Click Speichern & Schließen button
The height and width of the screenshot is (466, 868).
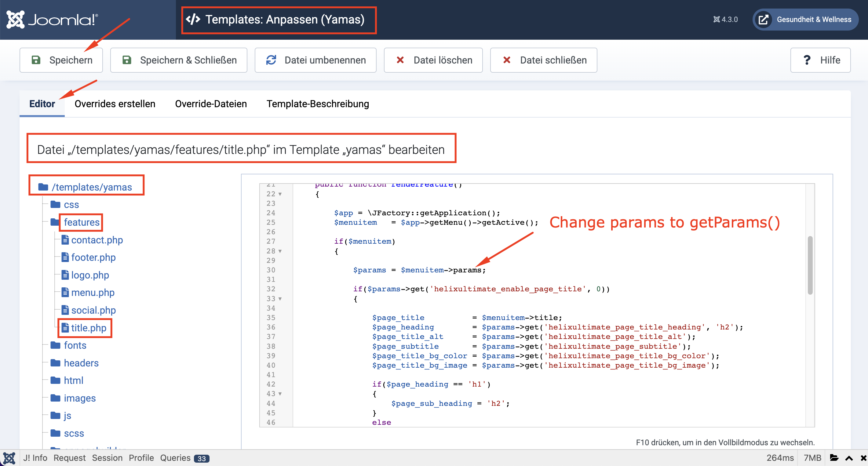click(x=179, y=60)
